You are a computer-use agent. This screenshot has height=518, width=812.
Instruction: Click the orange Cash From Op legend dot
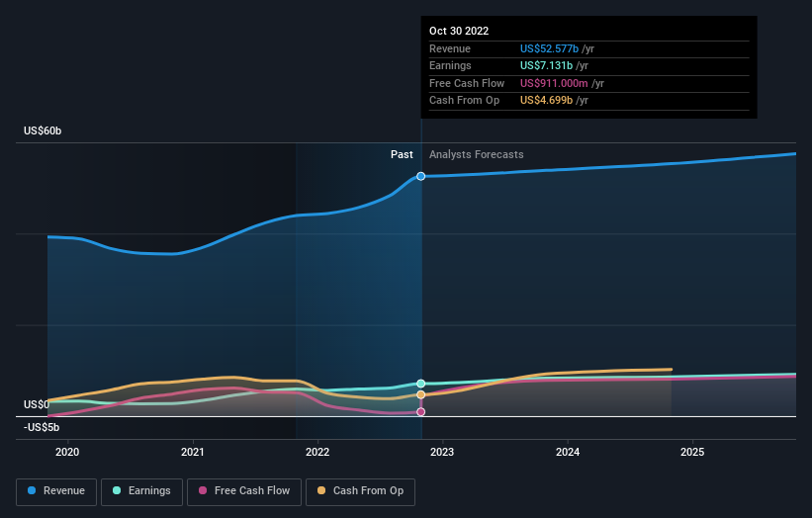click(321, 490)
